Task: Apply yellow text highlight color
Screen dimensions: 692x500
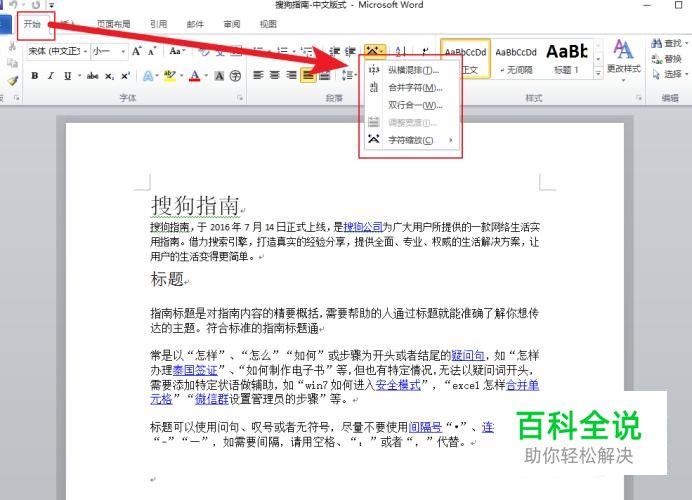Action: pos(169,76)
